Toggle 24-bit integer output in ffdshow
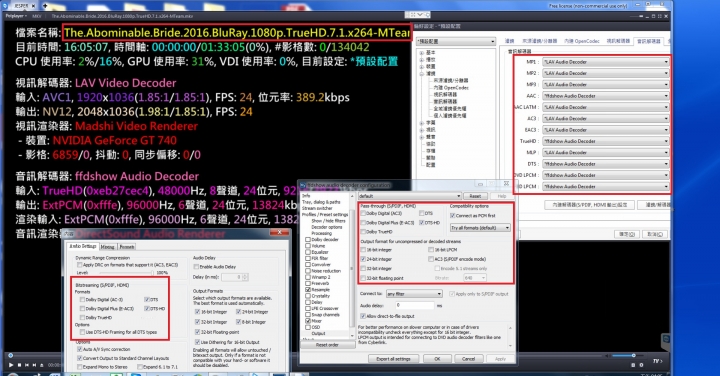The height and width of the screenshot is (376, 720). coord(363,259)
